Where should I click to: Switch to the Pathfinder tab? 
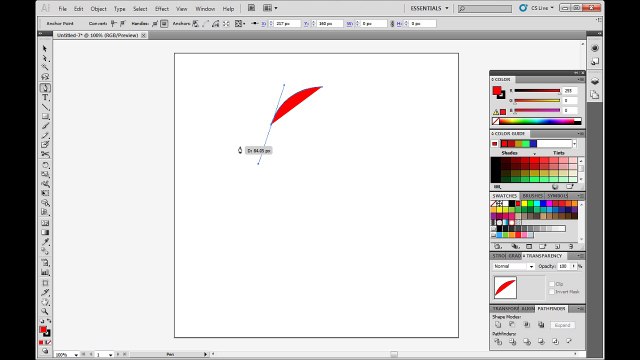point(551,309)
